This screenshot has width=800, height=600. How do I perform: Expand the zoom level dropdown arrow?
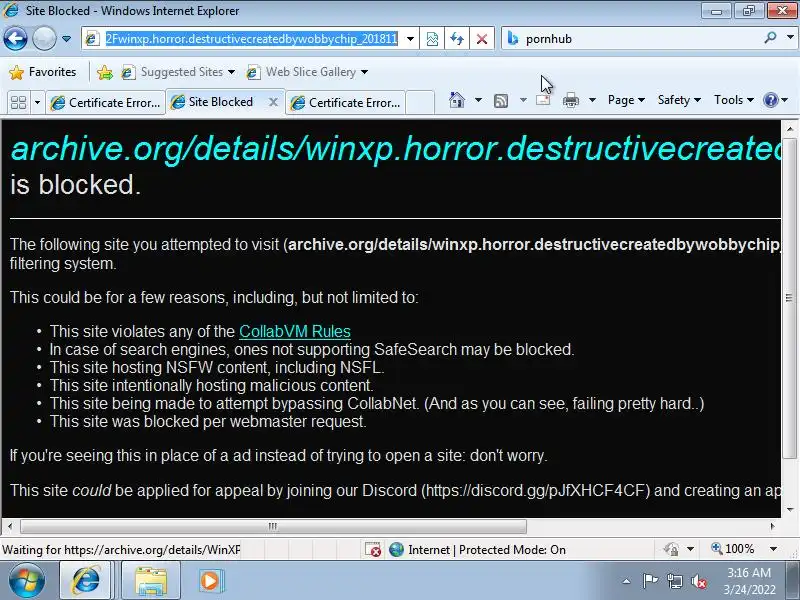[773, 549]
